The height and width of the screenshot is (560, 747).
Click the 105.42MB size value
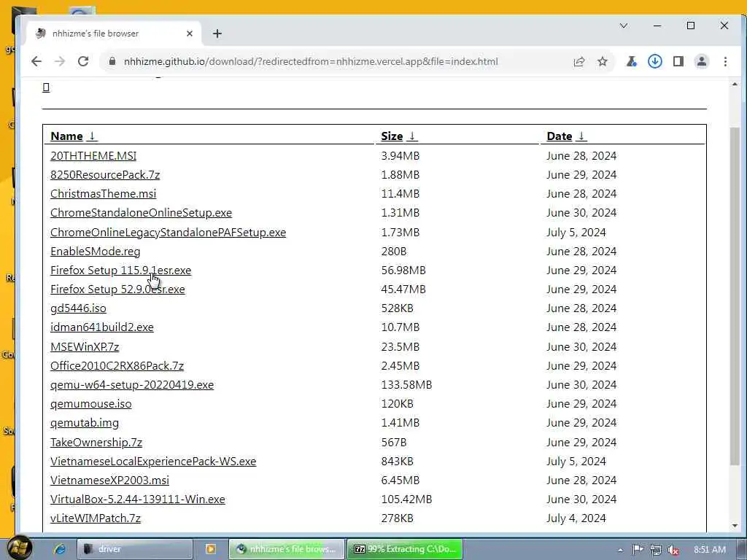pyautogui.click(x=406, y=499)
